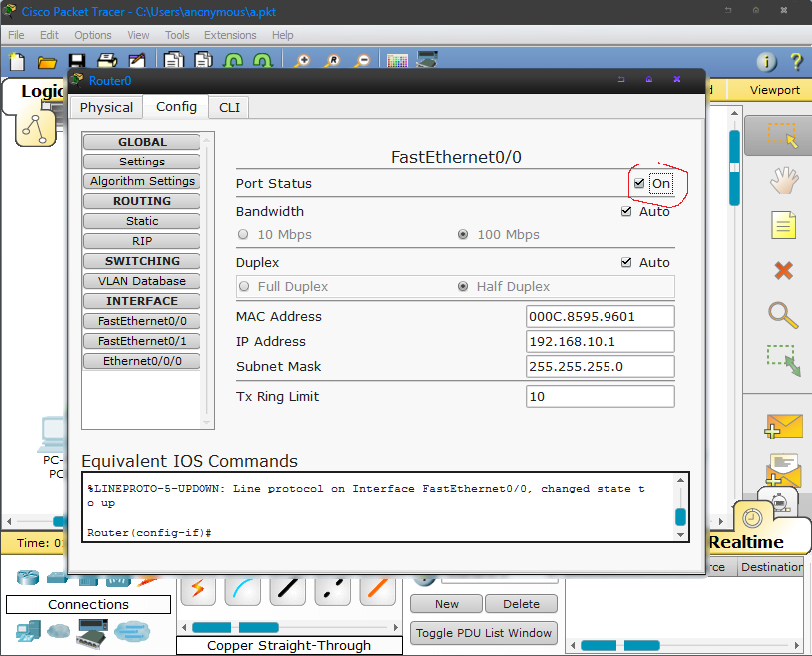This screenshot has width=812, height=656.
Task: Click the Copy icon in toolbar
Action: (x=174, y=61)
